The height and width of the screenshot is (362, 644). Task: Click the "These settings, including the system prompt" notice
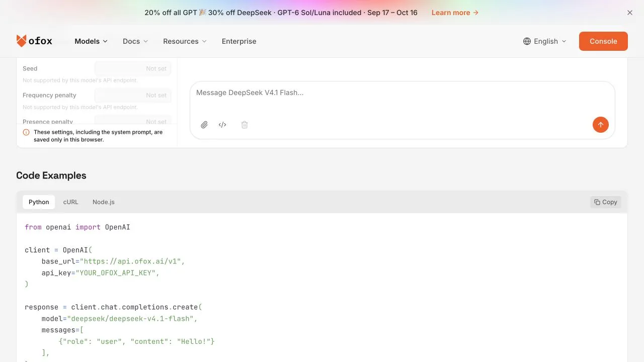coord(98,136)
